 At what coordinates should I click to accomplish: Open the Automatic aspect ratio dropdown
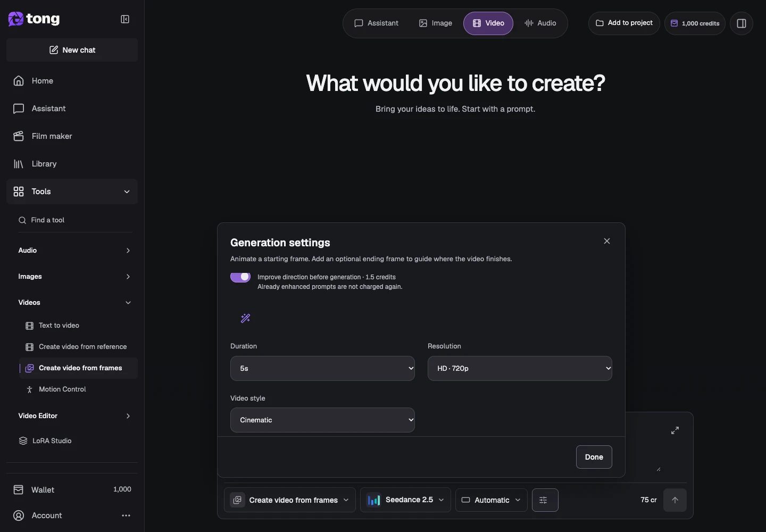[492, 500]
